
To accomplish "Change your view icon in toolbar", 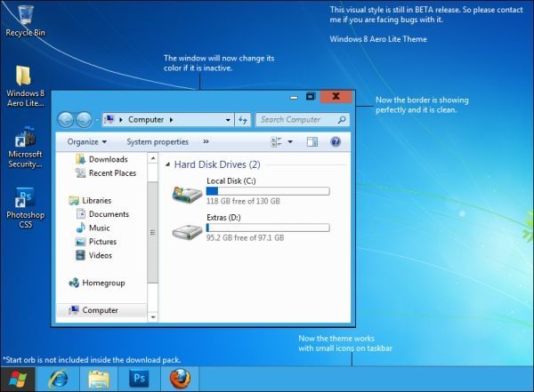I will click(x=276, y=142).
